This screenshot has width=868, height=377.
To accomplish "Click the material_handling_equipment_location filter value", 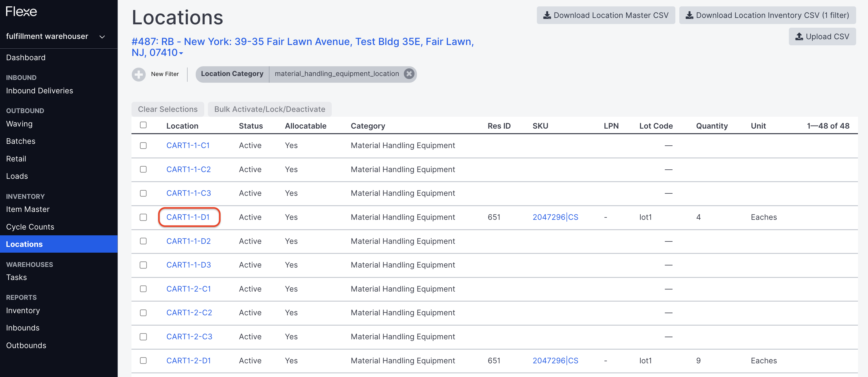I will click(x=337, y=74).
